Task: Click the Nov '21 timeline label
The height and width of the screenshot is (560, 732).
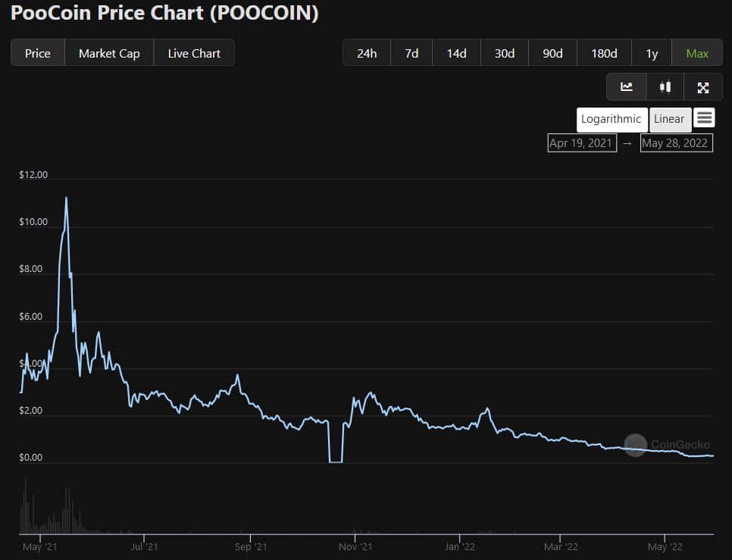Action: pos(355,546)
